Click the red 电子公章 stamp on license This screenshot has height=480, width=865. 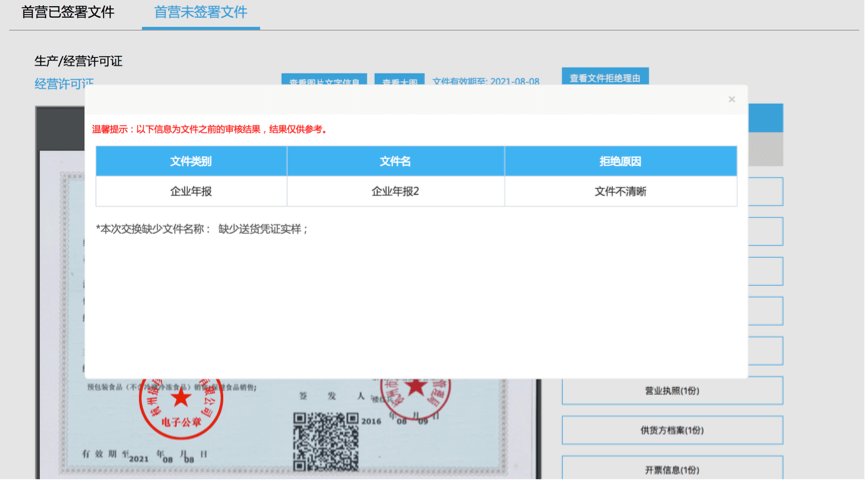click(x=181, y=408)
